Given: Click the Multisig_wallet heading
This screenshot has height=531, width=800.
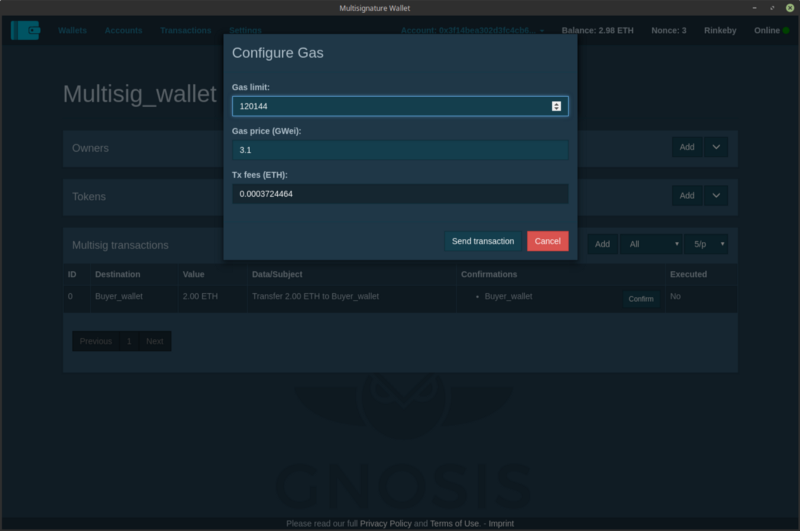Looking at the screenshot, I should [x=140, y=94].
